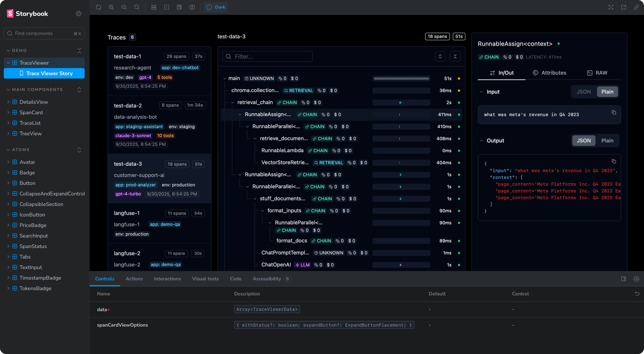Enable the measure tool
644x354 pixels.
(x=154, y=7)
